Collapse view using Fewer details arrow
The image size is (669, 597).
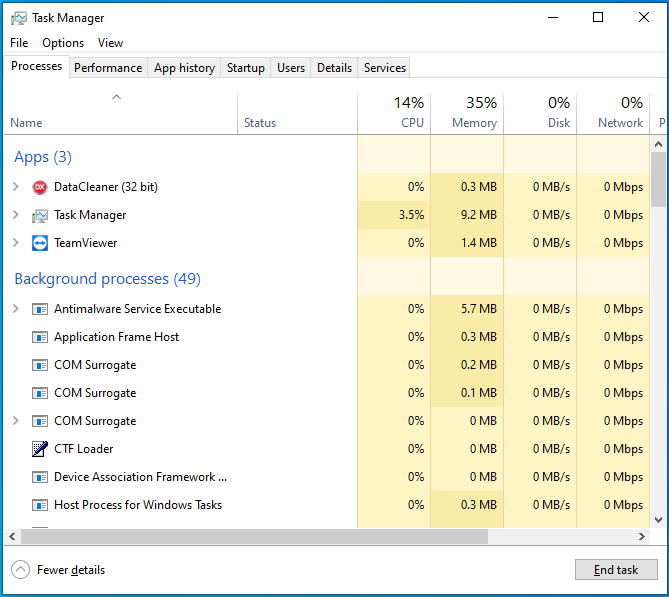tap(20, 570)
